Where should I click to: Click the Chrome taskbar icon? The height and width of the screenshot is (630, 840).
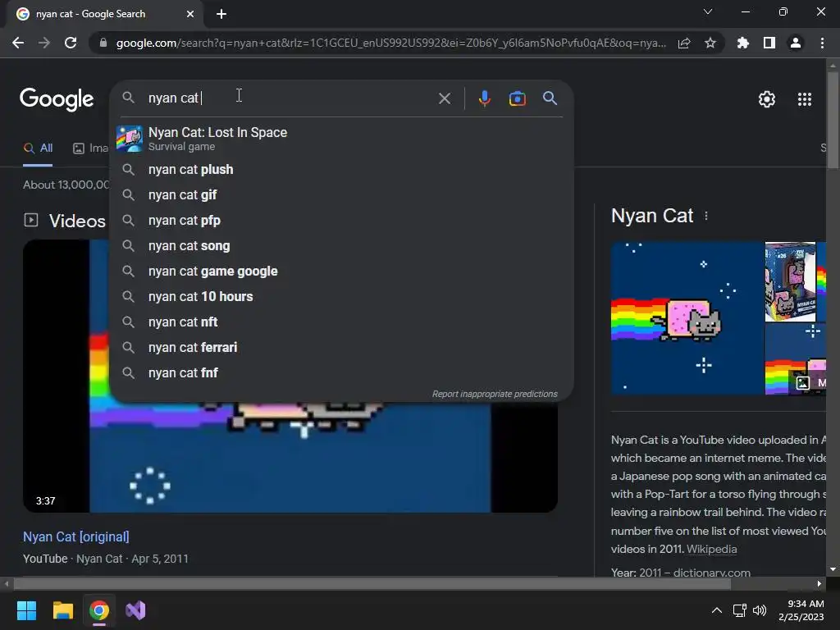click(98, 610)
